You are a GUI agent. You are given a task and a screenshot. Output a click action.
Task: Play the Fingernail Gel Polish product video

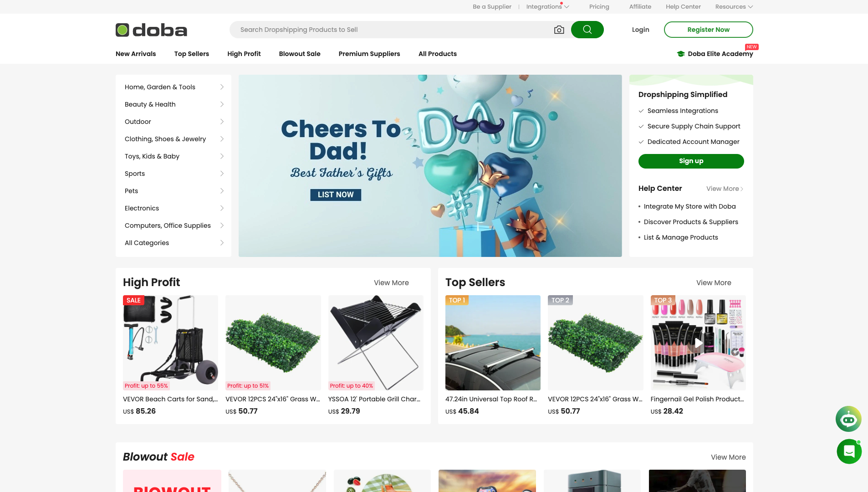[x=698, y=343]
